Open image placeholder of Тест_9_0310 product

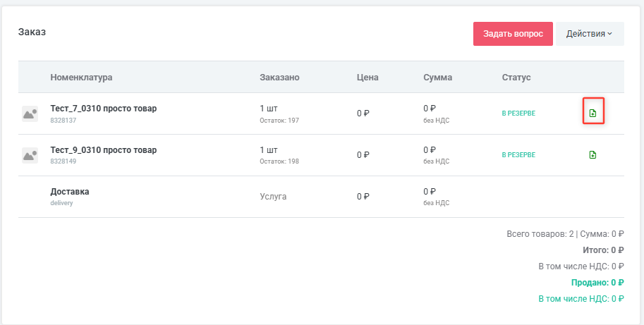(x=30, y=155)
